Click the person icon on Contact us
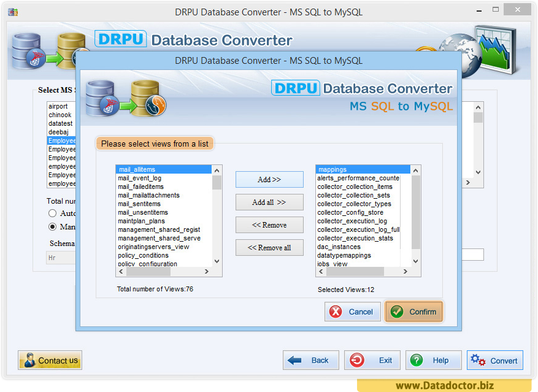Screen dimensions: 538x392 (29, 360)
